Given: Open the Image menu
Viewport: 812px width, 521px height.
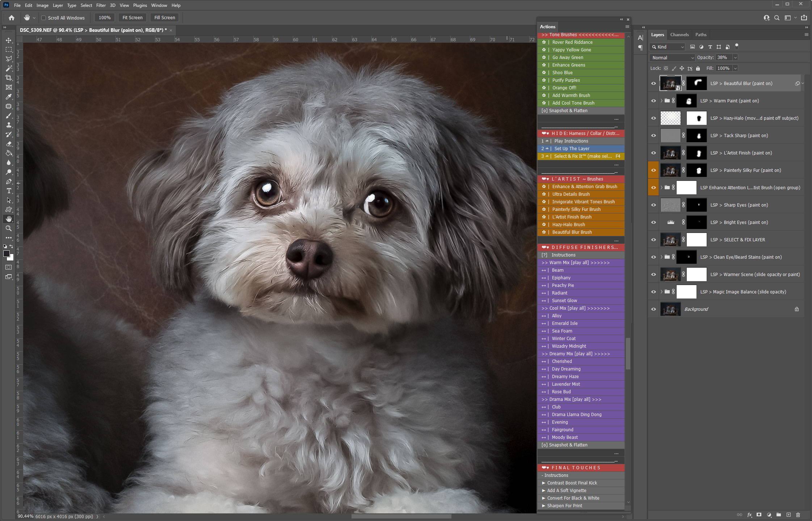Looking at the screenshot, I should point(42,5).
